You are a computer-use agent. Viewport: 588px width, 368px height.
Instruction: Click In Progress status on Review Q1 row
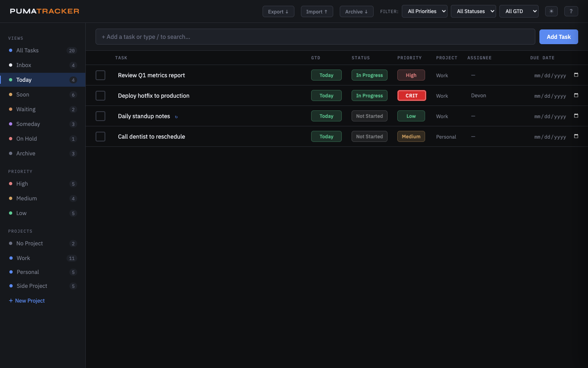(x=370, y=75)
